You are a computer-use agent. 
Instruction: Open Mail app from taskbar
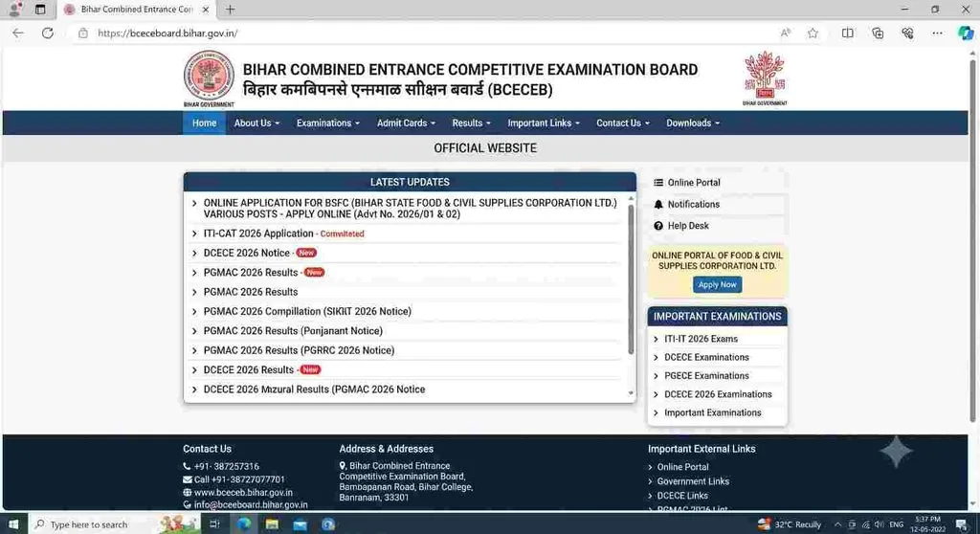tap(300, 524)
